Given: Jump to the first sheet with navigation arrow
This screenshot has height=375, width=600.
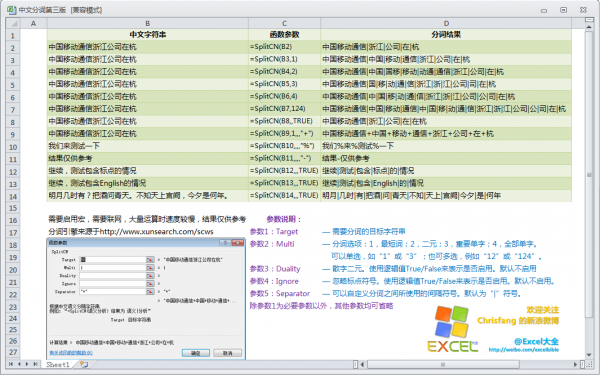Looking at the screenshot, I should 11,364.
